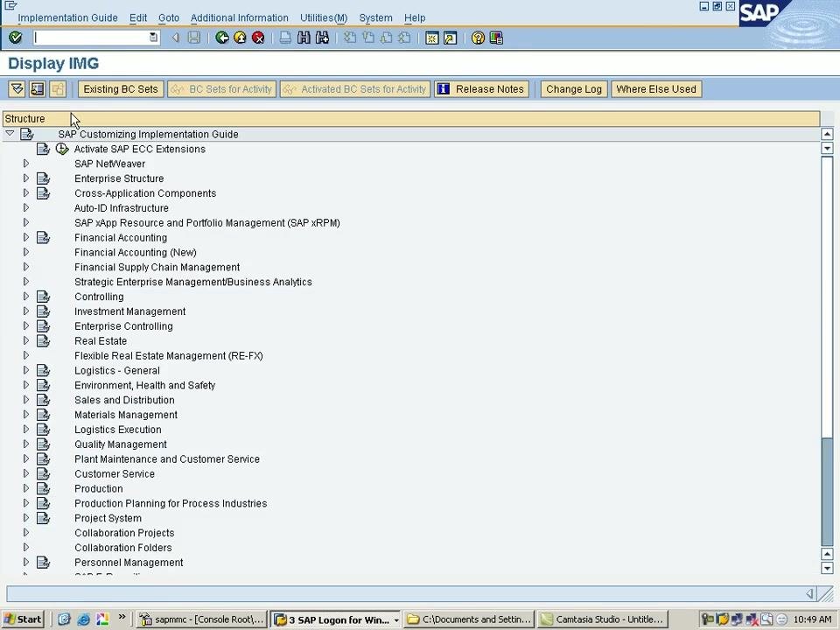Open the Utilities(M) menu
Screen dimensions: 840x630
click(324, 17)
